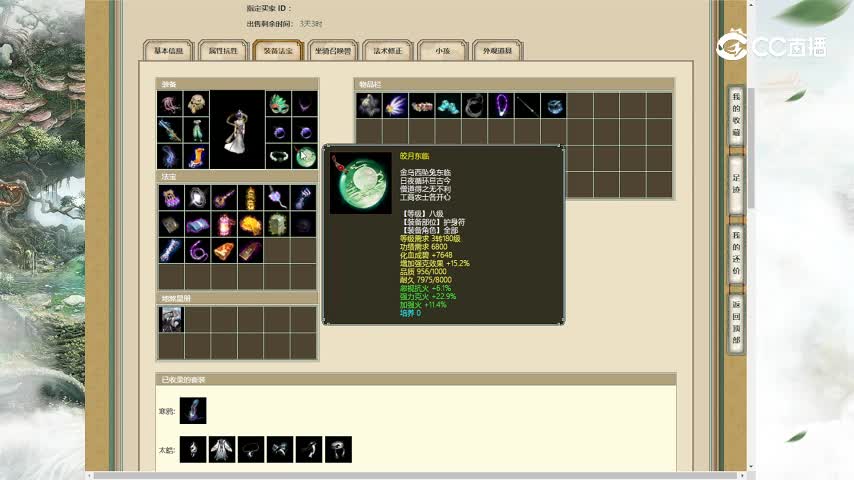Click the necklace 太懿 set icon
This screenshot has width=854, height=480.
point(251,449)
